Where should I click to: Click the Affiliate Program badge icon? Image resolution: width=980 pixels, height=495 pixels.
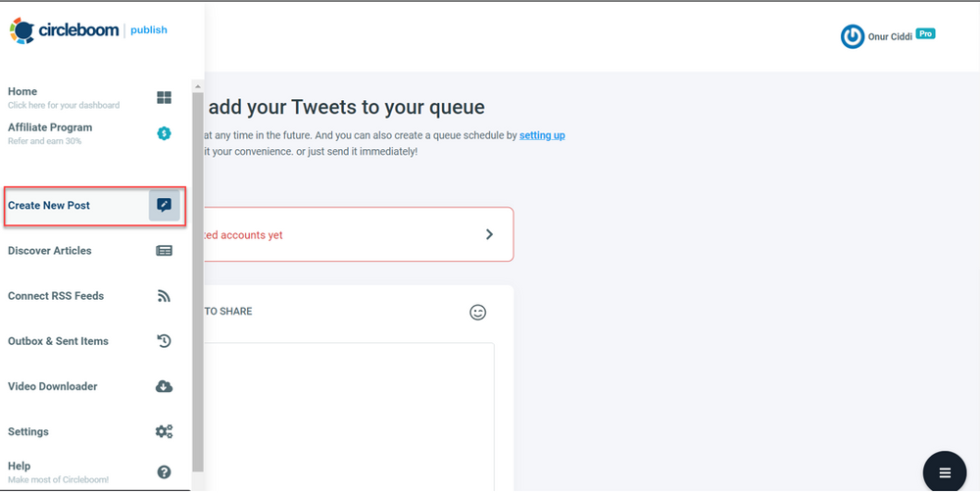[x=164, y=133]
